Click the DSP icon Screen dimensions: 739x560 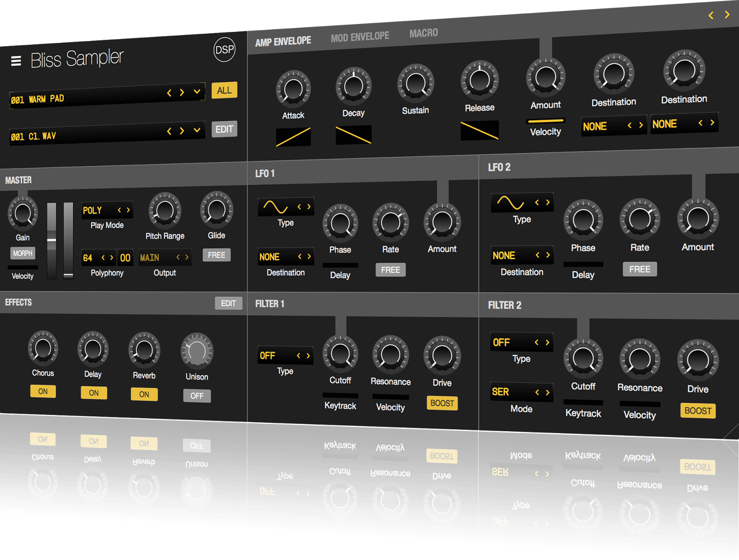(224, 50)
